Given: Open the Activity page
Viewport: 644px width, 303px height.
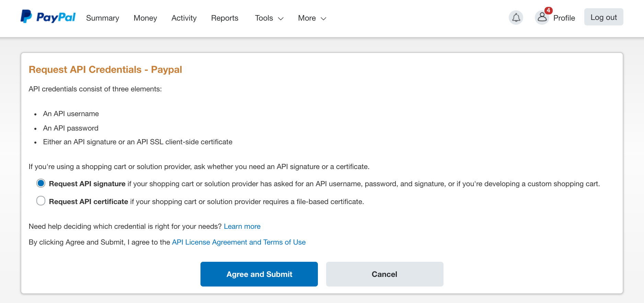Looking at the screenshot, I should tap(184, 18).
